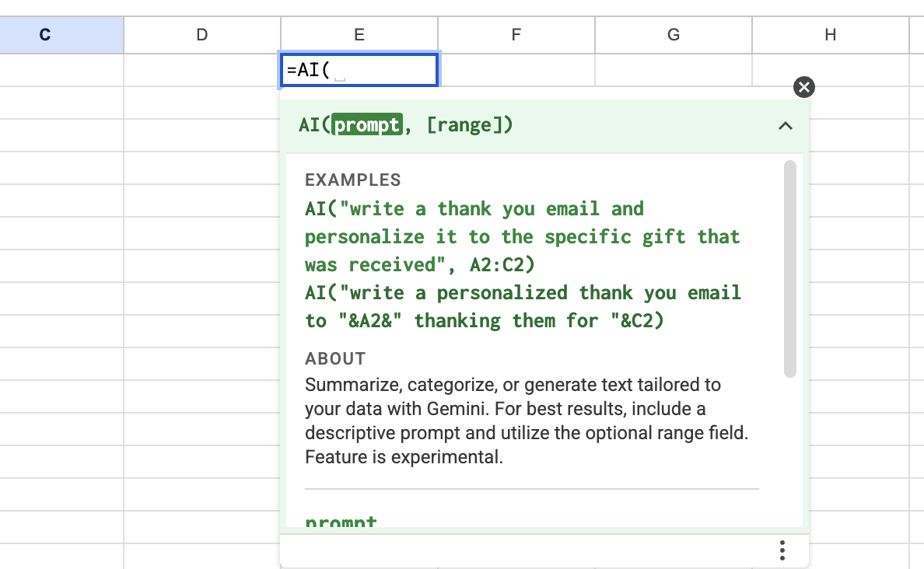This screenshot has height=569, width=924.
Task: Select column G header
Action: click(x=673, y=34)
